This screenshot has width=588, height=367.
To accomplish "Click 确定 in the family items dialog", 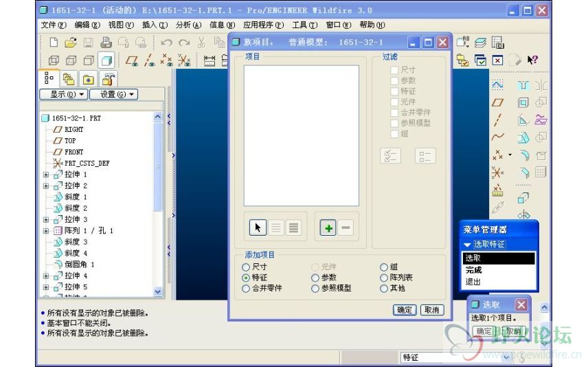I will [x=405, y=310].
